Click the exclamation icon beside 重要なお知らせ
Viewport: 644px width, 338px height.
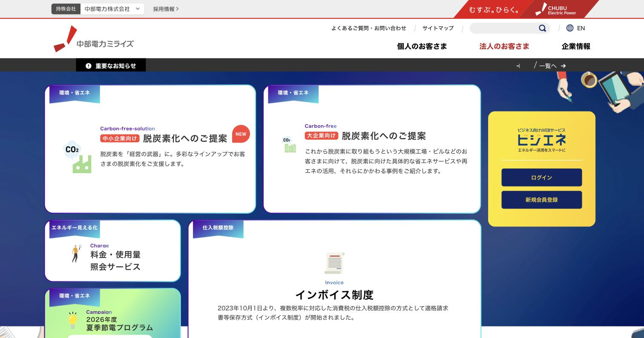coord(88,66)
